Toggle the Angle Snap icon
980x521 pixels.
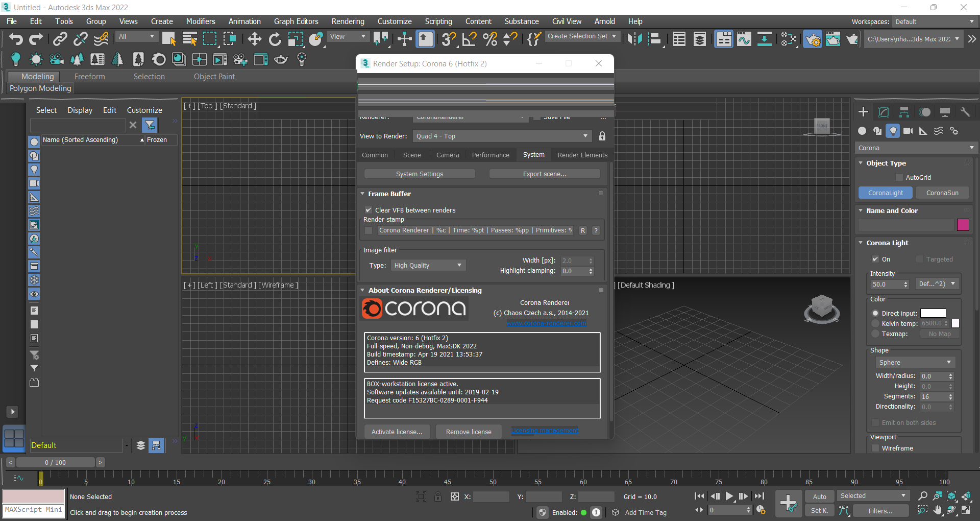pos(469,39)
